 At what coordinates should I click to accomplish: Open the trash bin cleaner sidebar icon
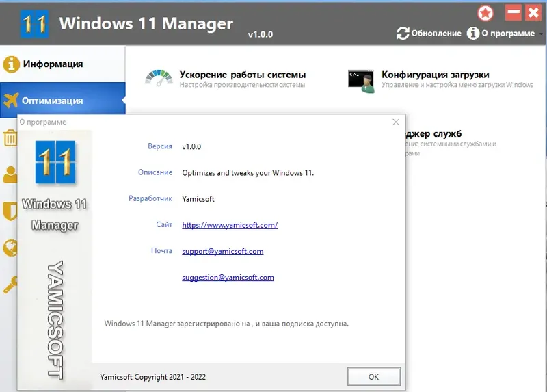point(10,138)
